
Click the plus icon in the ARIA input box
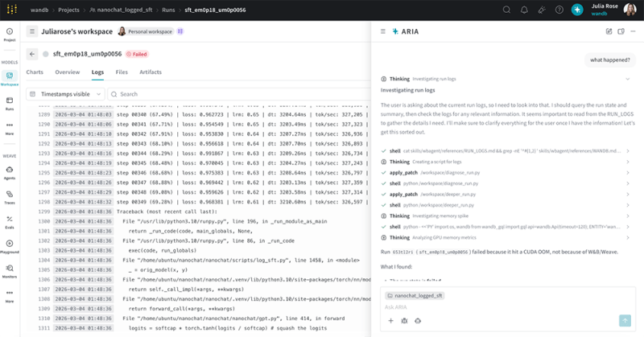tap(390, 321)
